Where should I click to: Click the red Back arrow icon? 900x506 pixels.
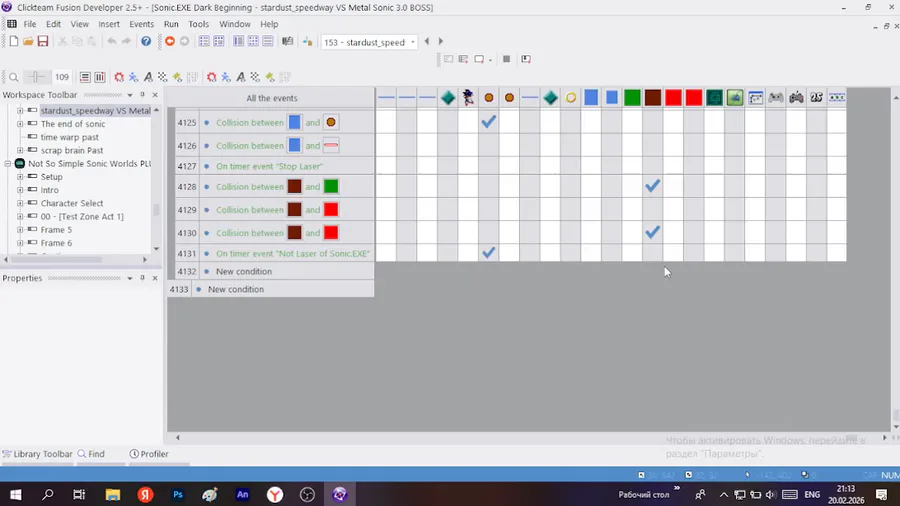pyautogui.click(x=170, y=41)
